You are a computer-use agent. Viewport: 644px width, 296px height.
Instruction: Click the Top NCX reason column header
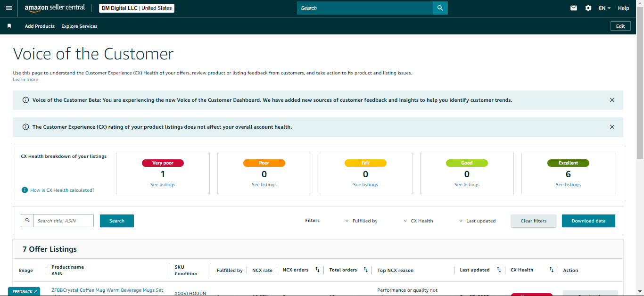(x=396, y=270)
